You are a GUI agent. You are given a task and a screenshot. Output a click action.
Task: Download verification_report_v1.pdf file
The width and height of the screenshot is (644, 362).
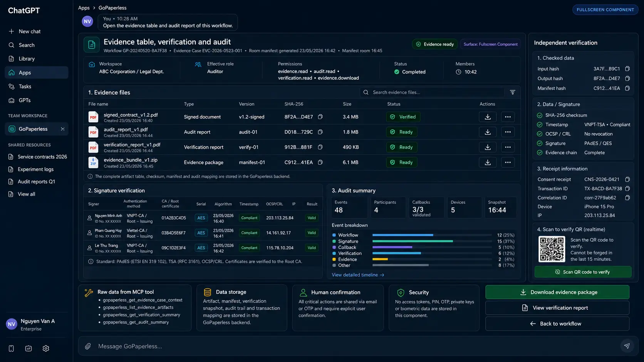(x=487, y=147)
